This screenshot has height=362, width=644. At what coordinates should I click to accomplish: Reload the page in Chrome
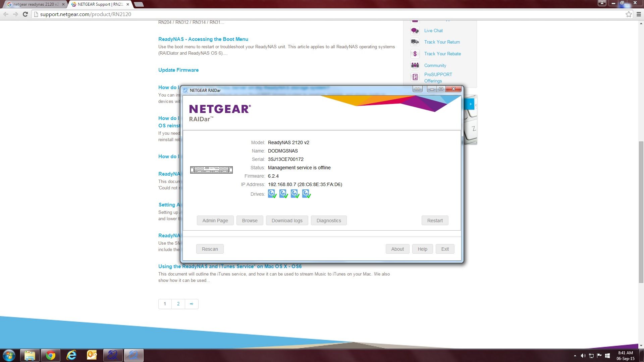(x=25, y=14)
